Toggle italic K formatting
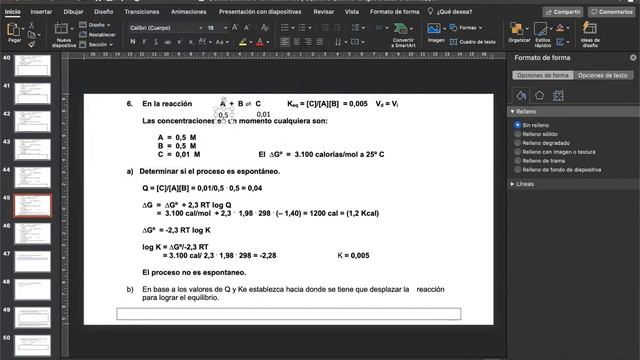This screenshot has width=640, height=360. pos(144,42)
